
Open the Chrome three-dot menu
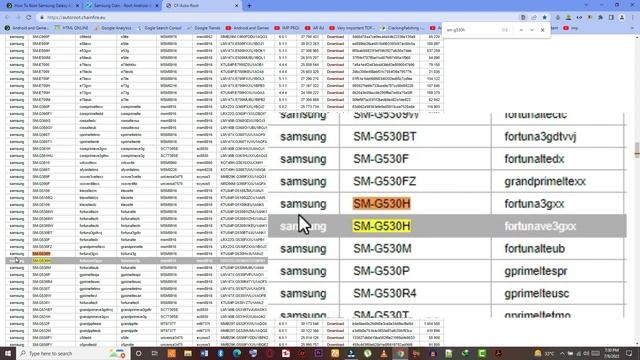pyautogui.click(x=632, y=18)
